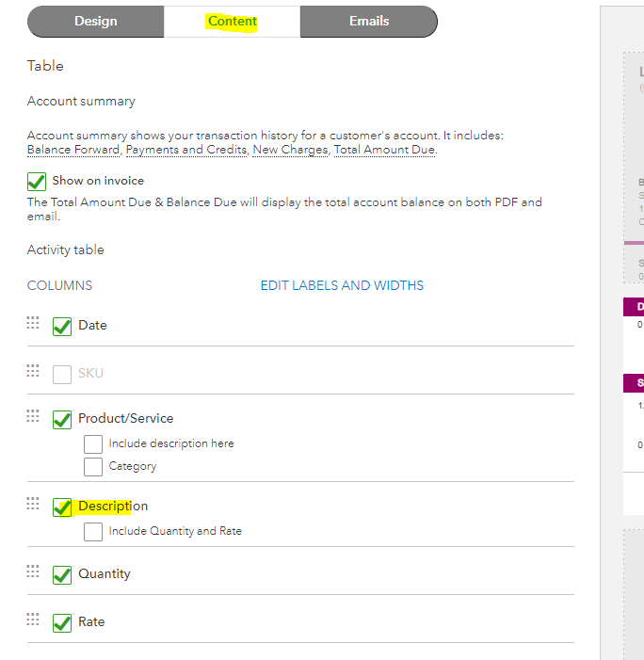The width and height of the screenshot is (644, 660).
Task: Check the Category option
Action: coord(93,467)
